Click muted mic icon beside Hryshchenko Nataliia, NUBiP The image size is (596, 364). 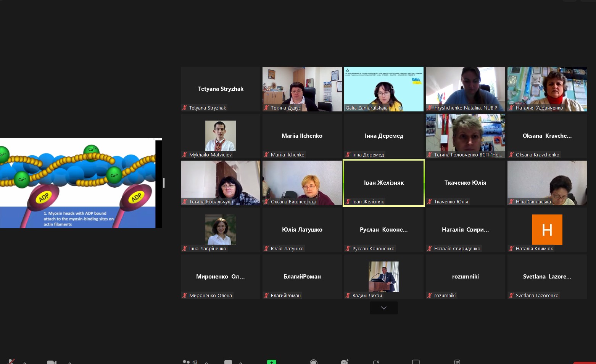coord(430,108)
